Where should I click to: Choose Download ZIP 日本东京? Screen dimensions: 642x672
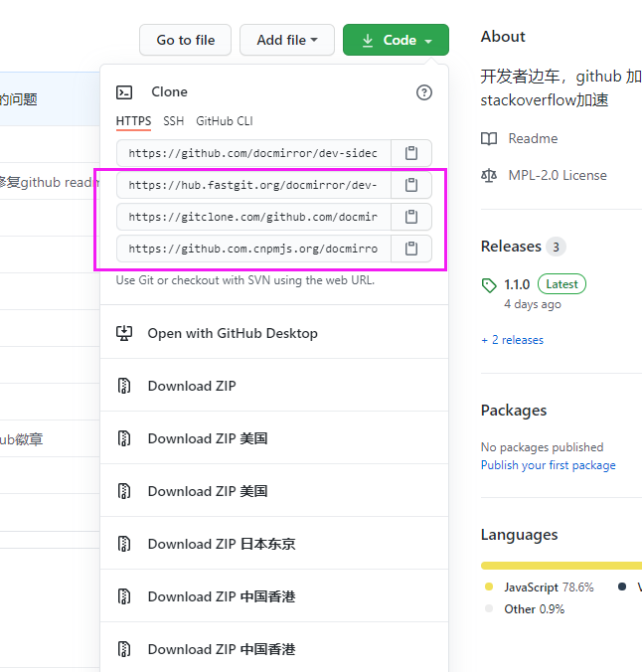[x=221, y=544]
